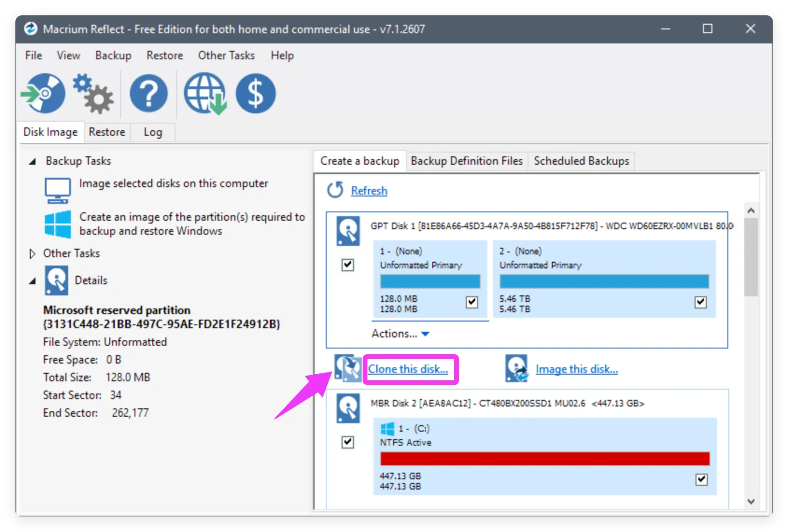
Task: Uncheck the GPT Disk 1 disk checkbox
Action: click(348, 265)
